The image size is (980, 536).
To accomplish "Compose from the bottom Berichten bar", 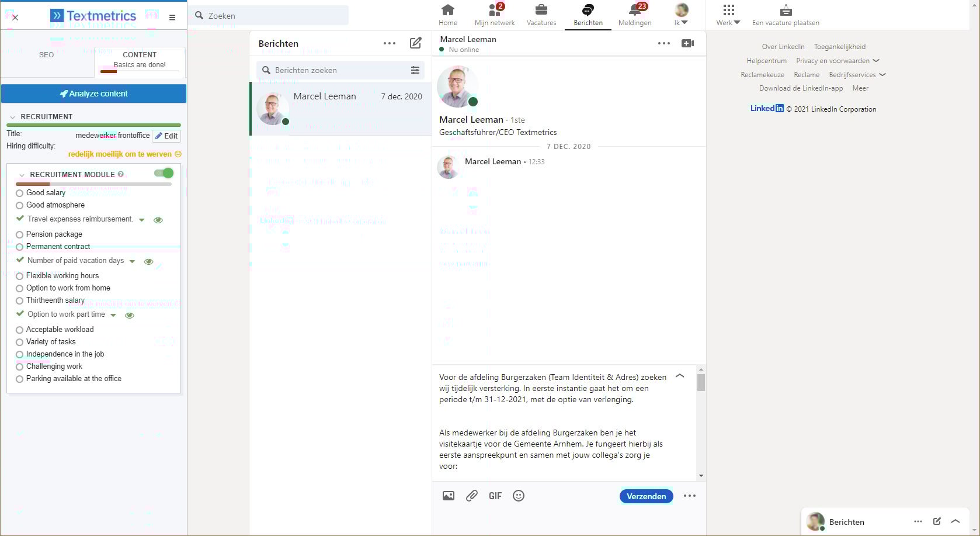I will tap(937, 521).
